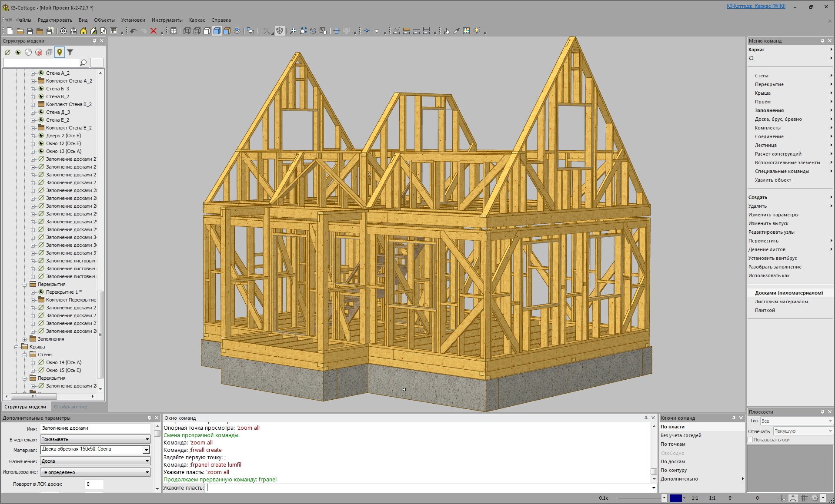This screenshot has height=504, width=835.
Task: Open the К3-Коттедж Каркас (WIKI) link
Action: point(756,6)
